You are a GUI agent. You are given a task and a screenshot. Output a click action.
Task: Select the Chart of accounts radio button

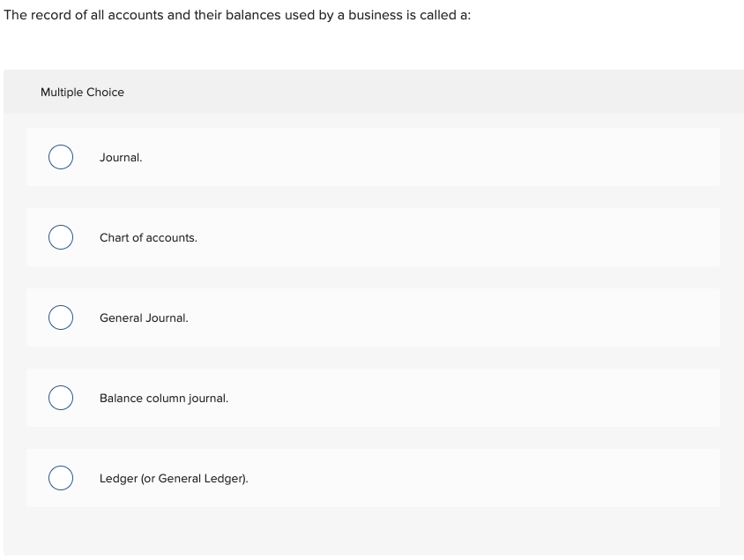click(x=60, y=237)
